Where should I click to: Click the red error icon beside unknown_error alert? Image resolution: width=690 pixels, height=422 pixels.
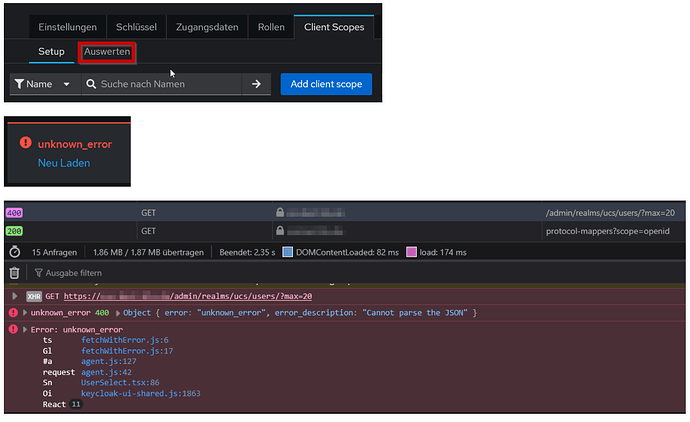pyautogui.click(x=26, y=143)
